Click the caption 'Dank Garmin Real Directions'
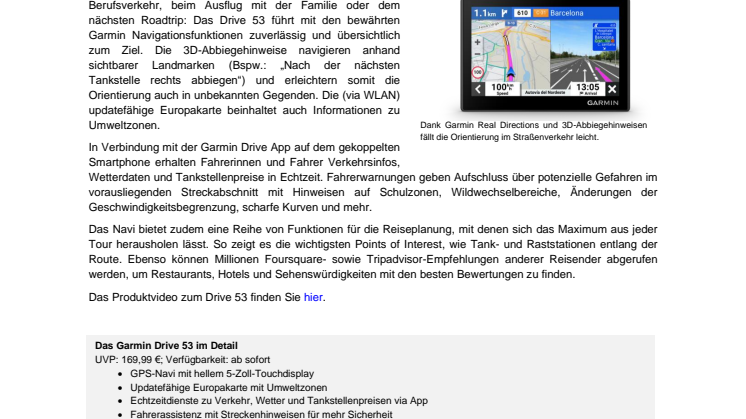 pyautogui.click(x=533, y=131)
